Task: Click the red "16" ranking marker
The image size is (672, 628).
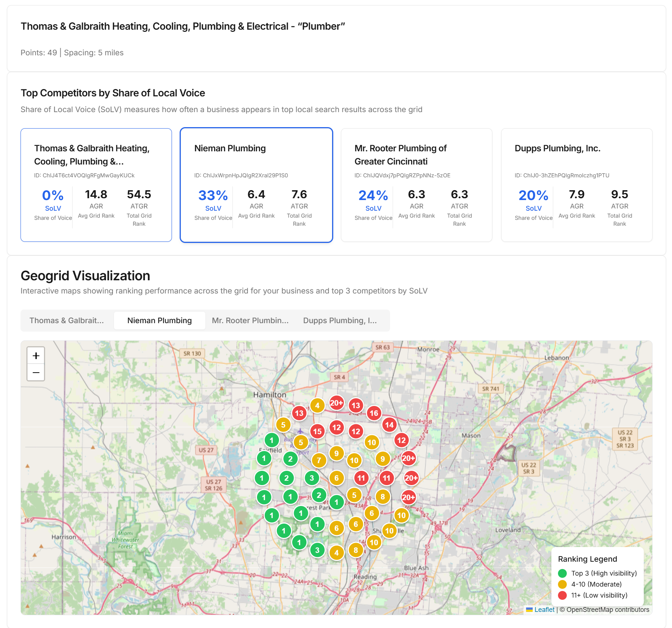Action: tap(374, 413)
